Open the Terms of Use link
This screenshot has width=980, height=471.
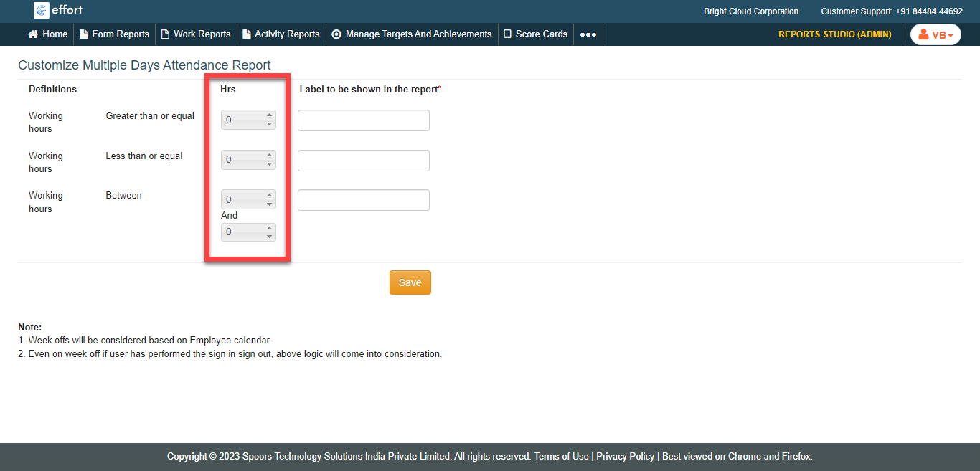(561, 456)
